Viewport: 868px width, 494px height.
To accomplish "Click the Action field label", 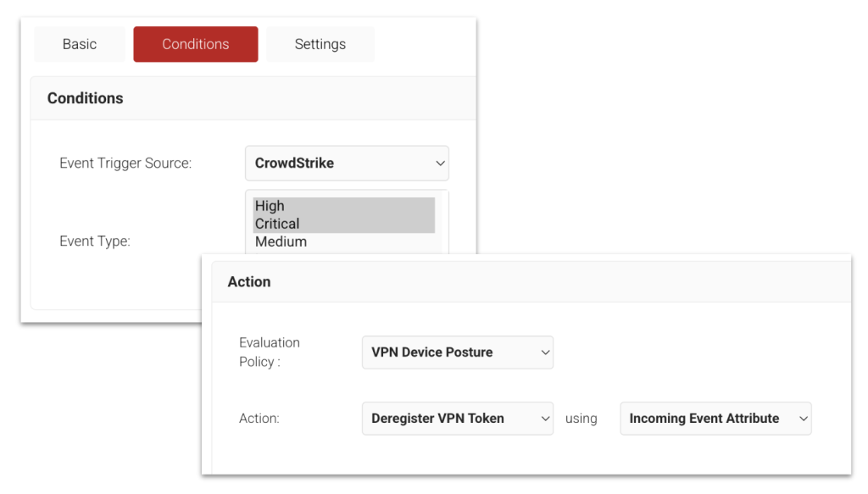I will click(259, 419).
